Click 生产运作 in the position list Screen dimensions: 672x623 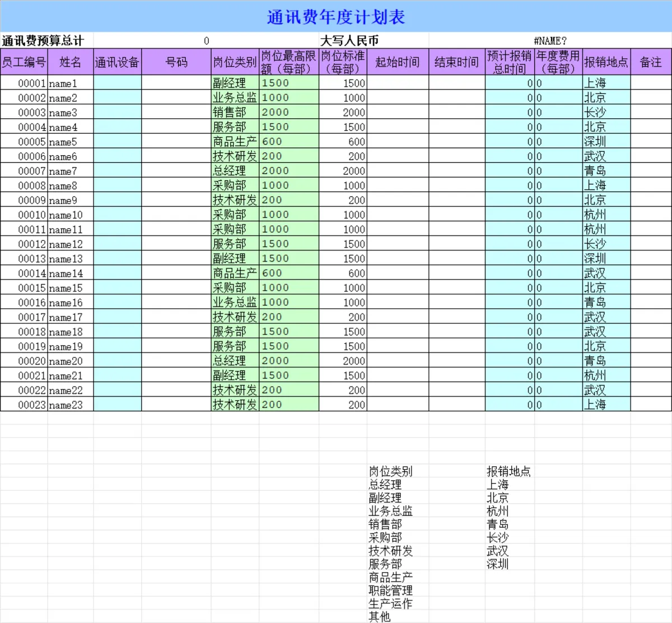pyautogui.click(x=390, y=603)
